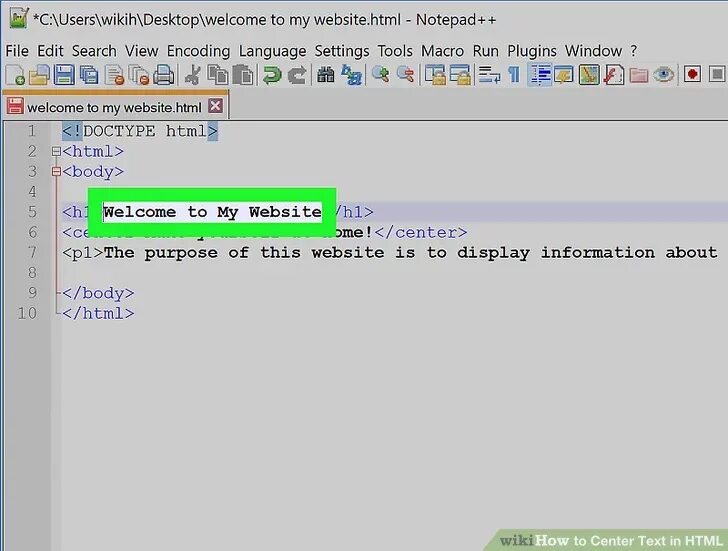728x551 pixels.
Task: Click the '</html>' closing tag on line 10
Action: (98, 313)
